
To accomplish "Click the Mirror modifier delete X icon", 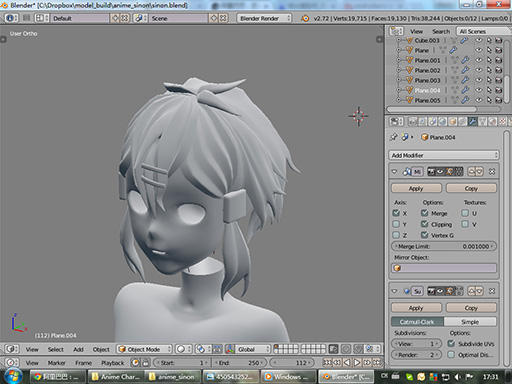I will (492, 171).
